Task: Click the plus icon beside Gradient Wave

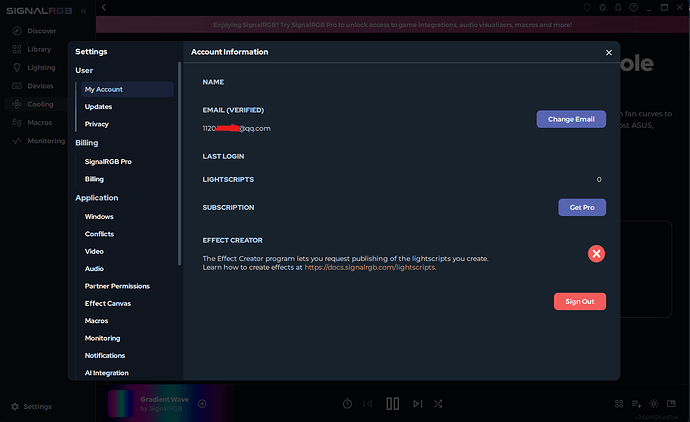Action: tap(202, 404)
